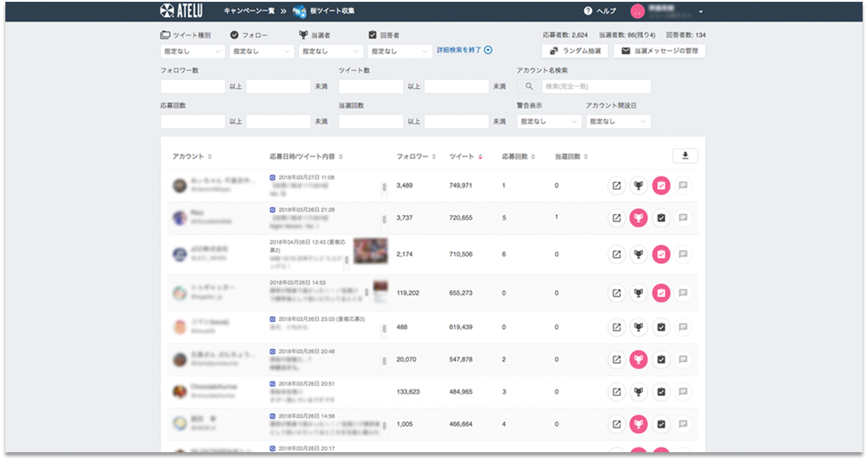
Task: Click trophy icon in the 484,965 tweets row
Action: 639,392
